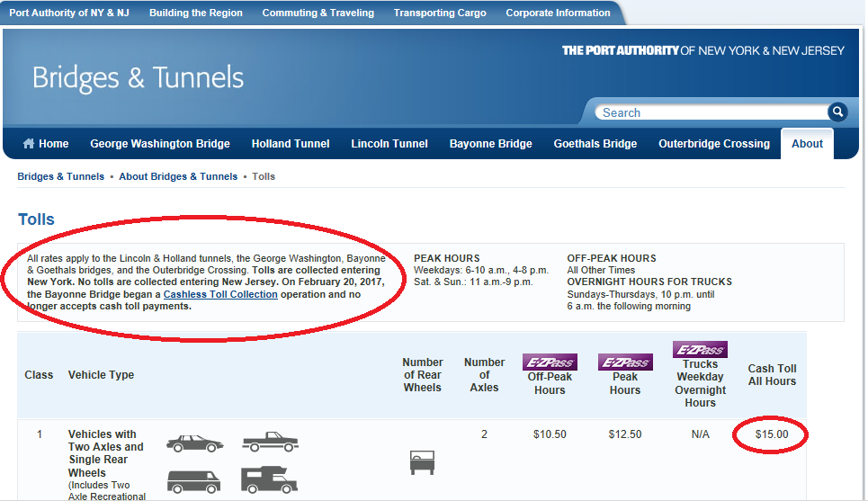Click the Number of Rear Wheels header

(x=423, y=375)
